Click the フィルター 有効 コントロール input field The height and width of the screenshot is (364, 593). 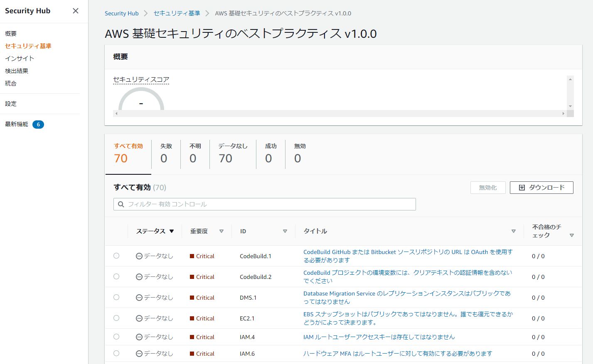[x=265, y=204]
